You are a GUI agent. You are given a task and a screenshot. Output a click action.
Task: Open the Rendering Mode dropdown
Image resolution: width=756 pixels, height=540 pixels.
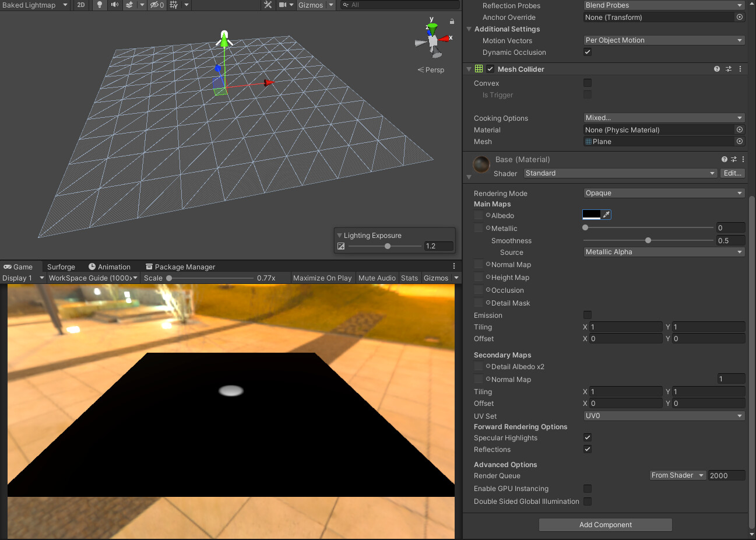tap(663, 193)
